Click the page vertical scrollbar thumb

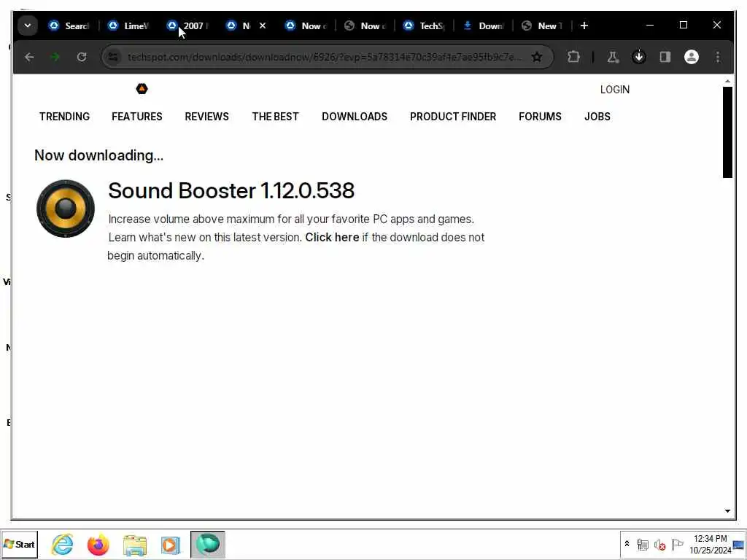tap(727, 132)
